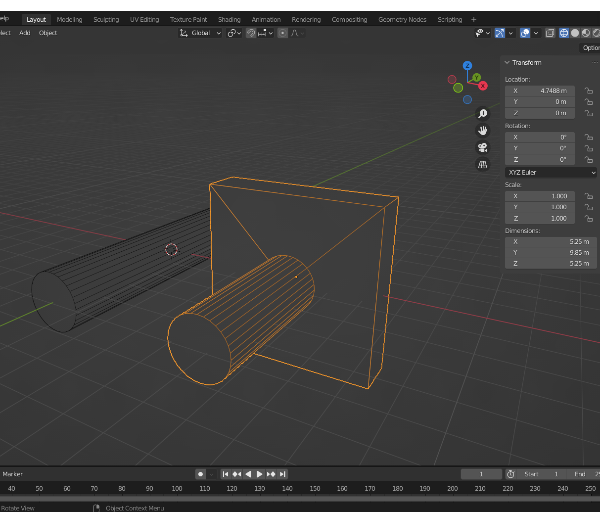Viewport: 600px width, 512px height.
Task: Click the zoom view magnifier icon
Action: tap(483, 114)
